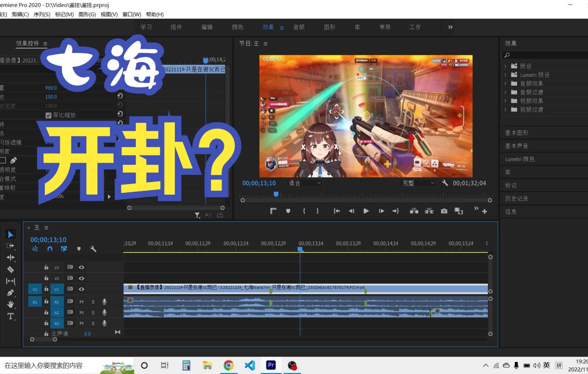Open timeline display settings wrench
The image size is (588, 374).
(93, 249)
